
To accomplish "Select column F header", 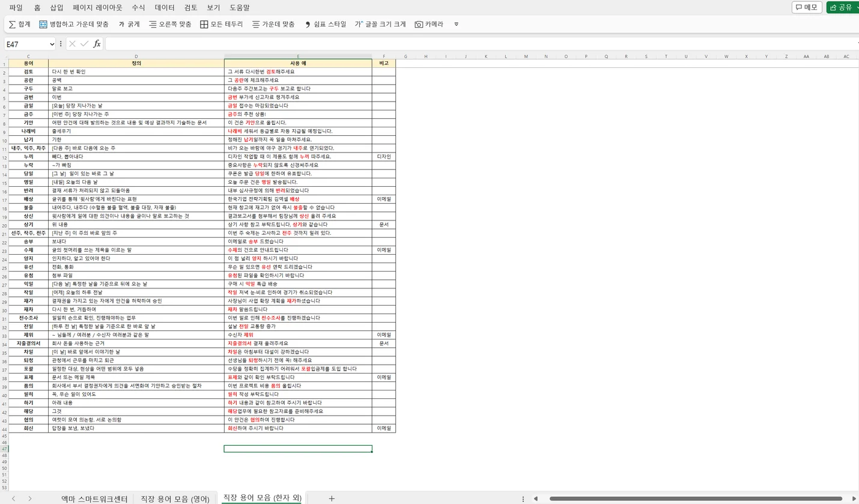I will click(384, 56).
